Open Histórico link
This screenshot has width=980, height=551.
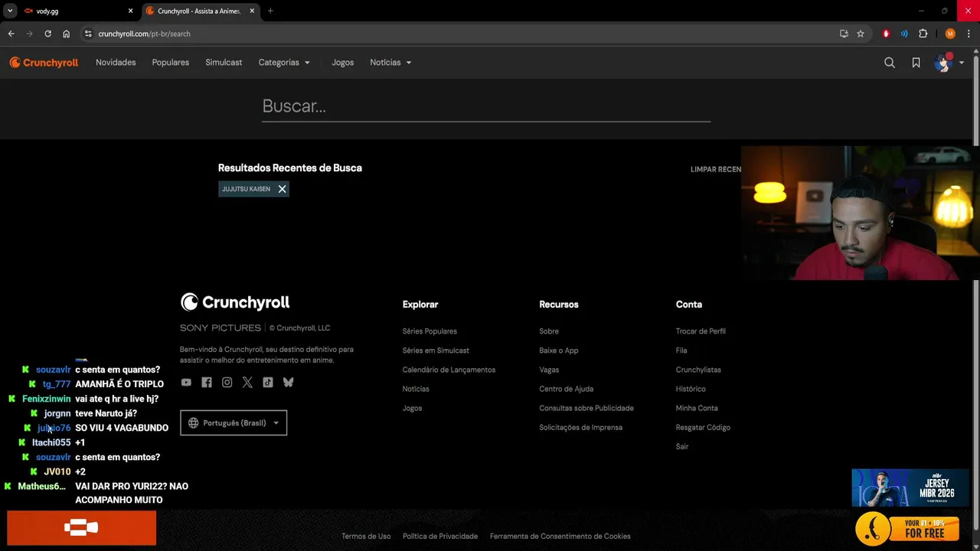[x=691, y=389]
